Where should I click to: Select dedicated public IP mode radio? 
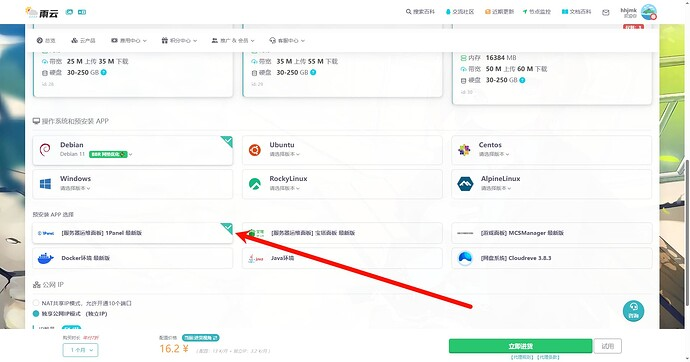point(36,314)
